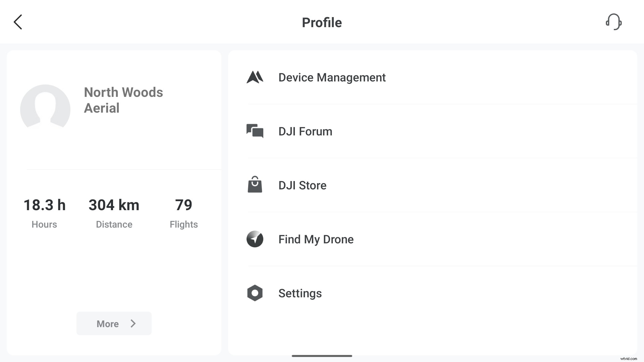Launch Find My Drone
The height and width of the screenshot is (362, 644).
[x=316, y=239]
